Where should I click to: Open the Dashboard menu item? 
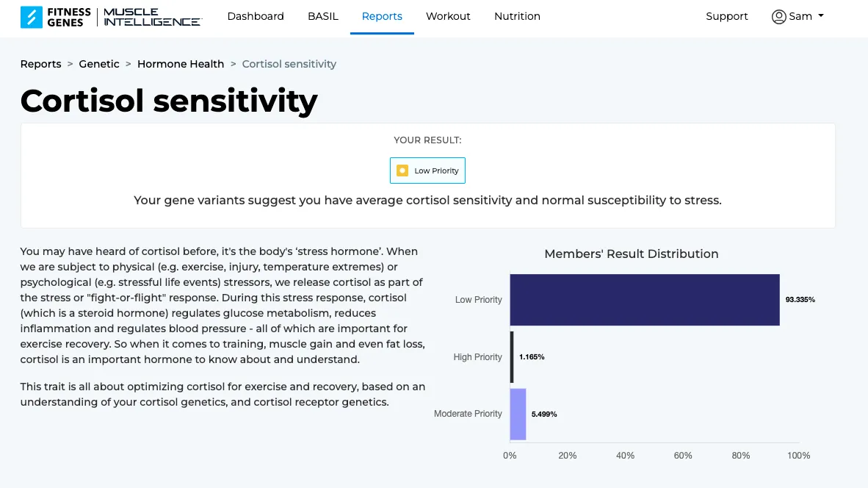coord(256,17)
